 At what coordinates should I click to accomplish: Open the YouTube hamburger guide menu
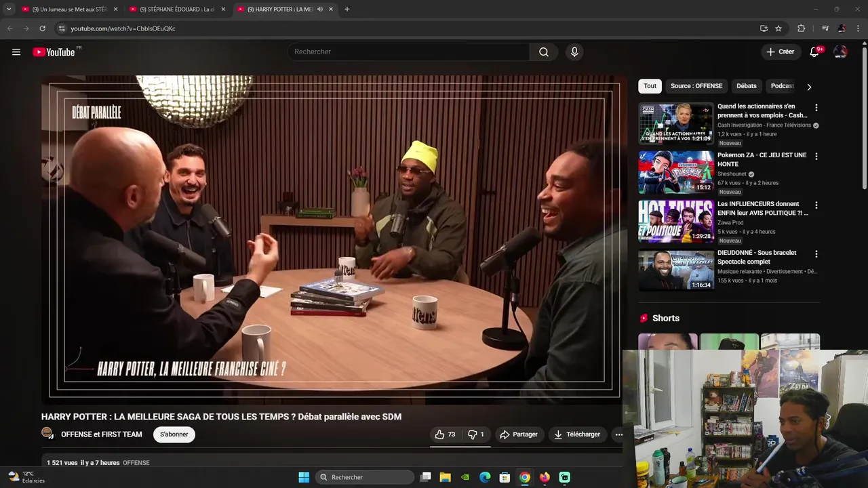click(x=16, y=52)
